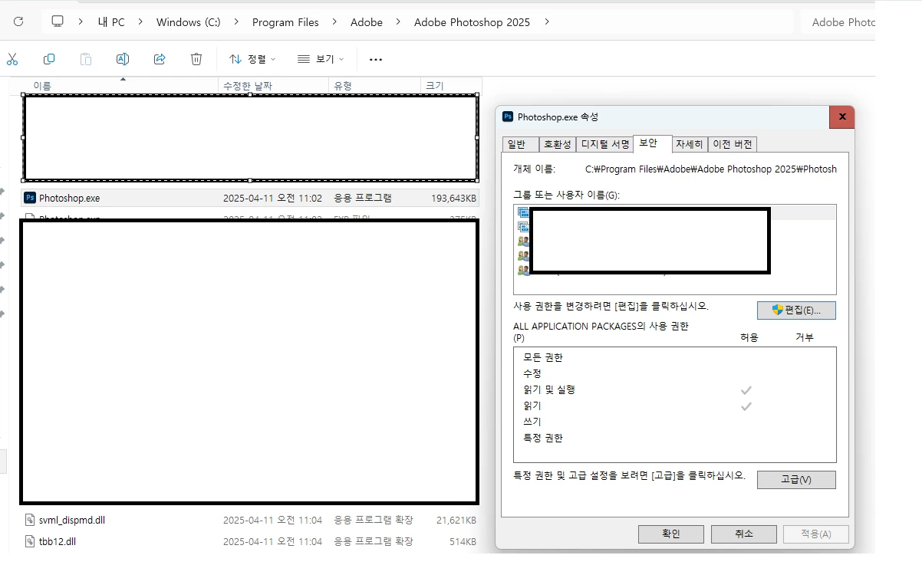
Task: Select the Photoshop.exe file name
Action: [70, 198]
